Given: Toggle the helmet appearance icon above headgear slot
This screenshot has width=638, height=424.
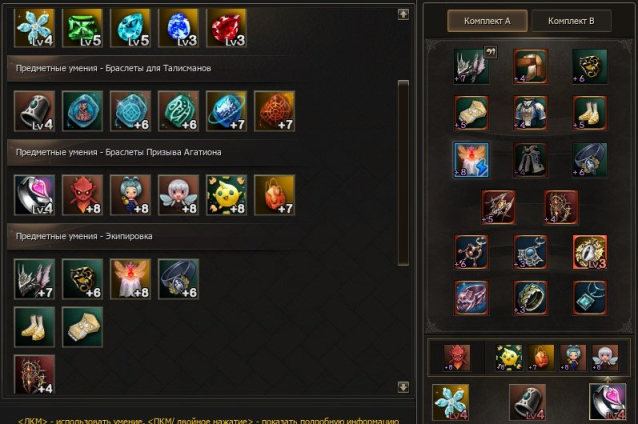Looking at the screenshot, I should click(491, 52).
